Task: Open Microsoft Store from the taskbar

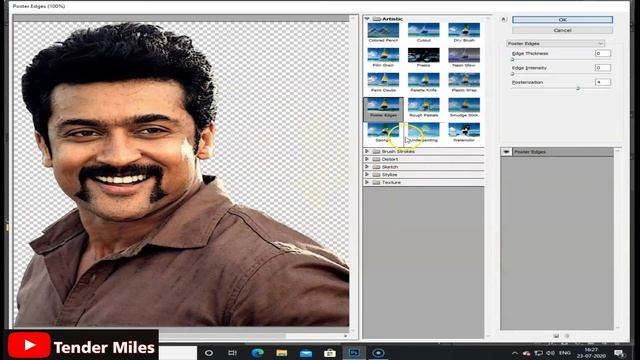Action: click(x=330, y=353)
